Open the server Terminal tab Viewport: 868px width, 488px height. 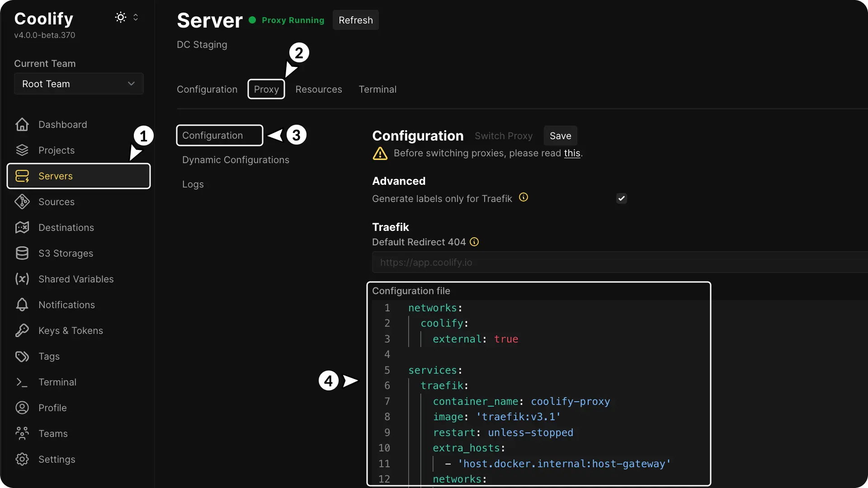click(377, 89)
